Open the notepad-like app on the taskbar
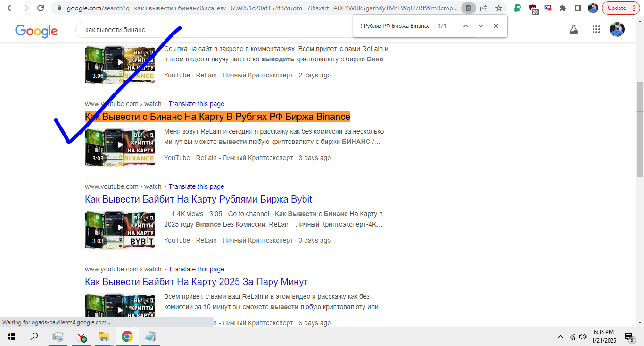Viewport: 644px width, 346px height. [150, 337]
